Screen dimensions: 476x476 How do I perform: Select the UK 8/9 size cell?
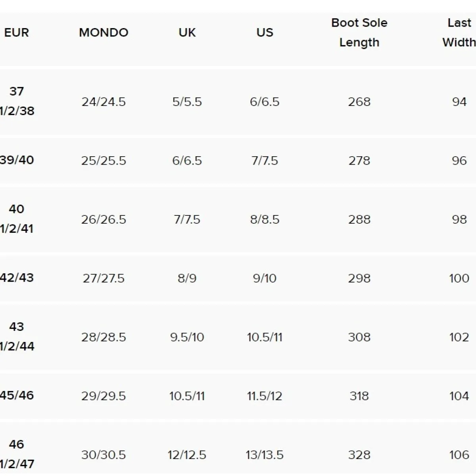click(x=187, y=278)
